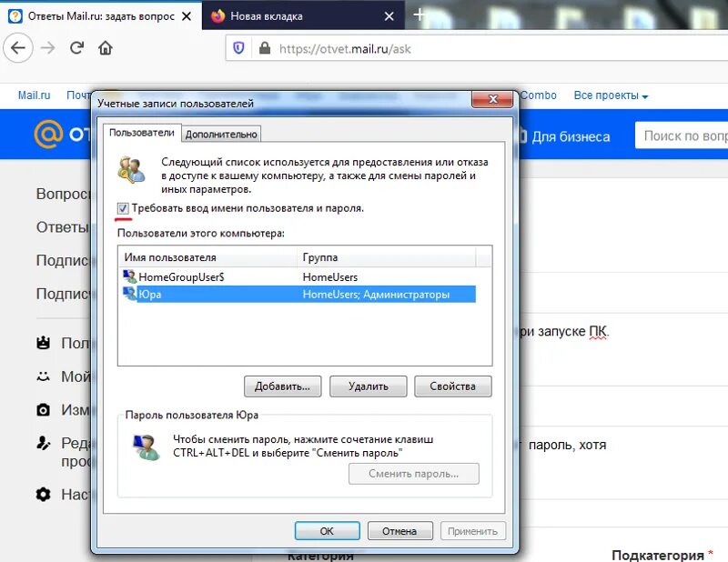Close the Учетные записи пользователей dialog

(492, 99)
